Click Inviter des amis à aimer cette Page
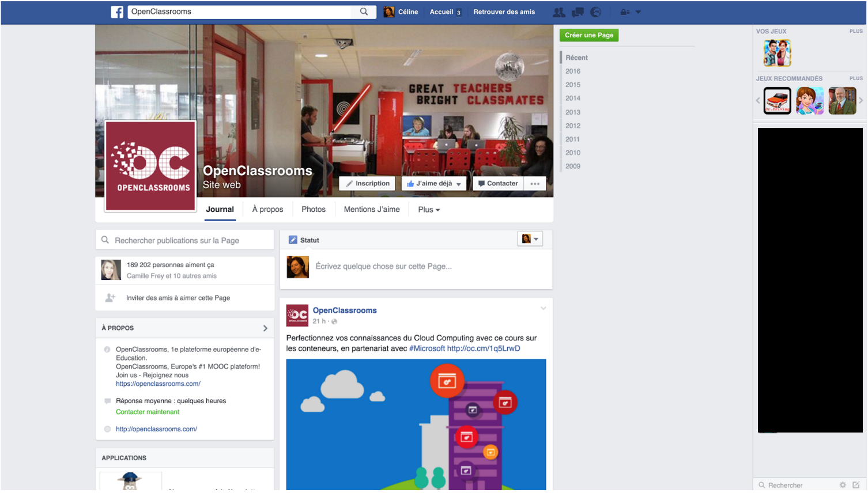 pyautogui.click(x=178, y=298)
